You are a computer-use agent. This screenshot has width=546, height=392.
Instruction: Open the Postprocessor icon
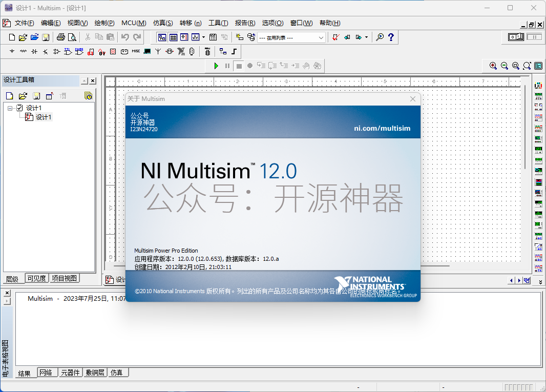tap(213, 37)
